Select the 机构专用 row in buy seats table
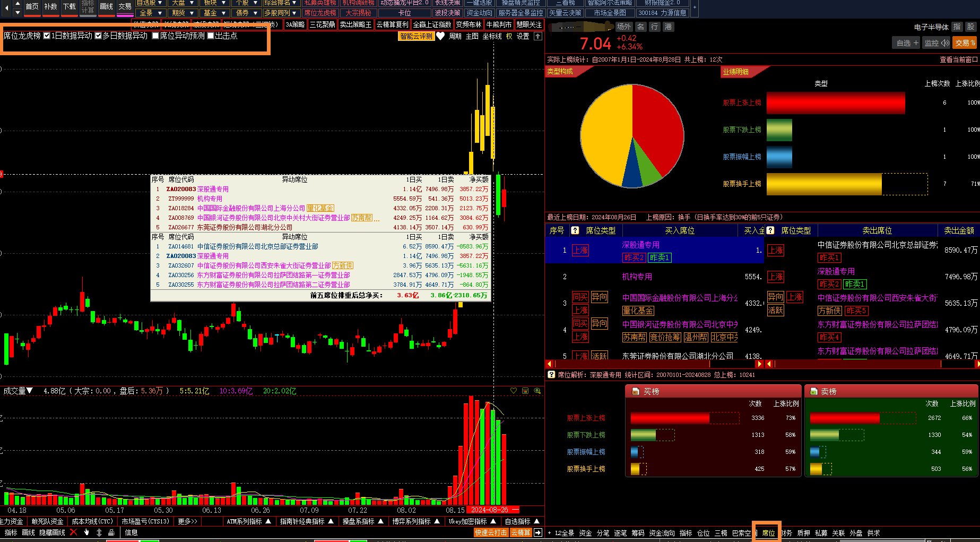Image resolution: width=980 pixels, height=542 pixels. 637,277
